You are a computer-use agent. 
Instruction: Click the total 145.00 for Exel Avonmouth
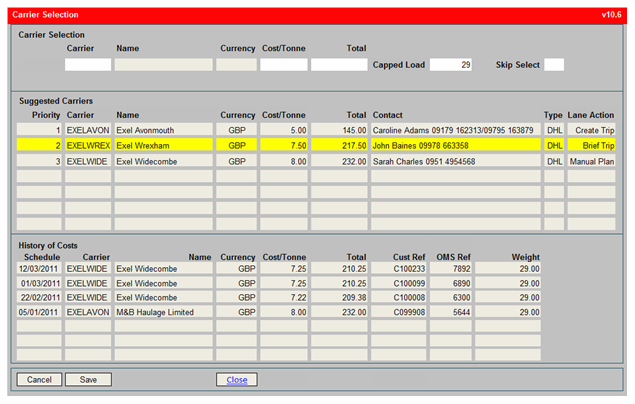pyautogui.click(x=339, y=130)
